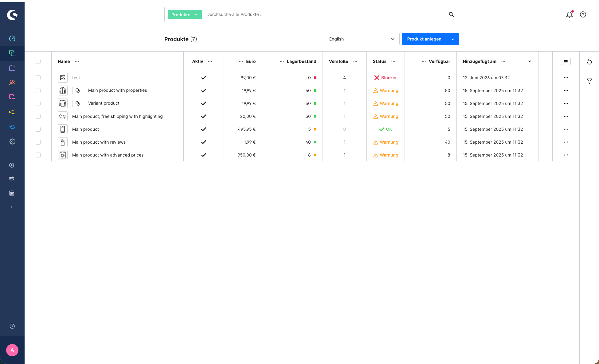Tick the select-all checkbox in header

click(38, 61)
